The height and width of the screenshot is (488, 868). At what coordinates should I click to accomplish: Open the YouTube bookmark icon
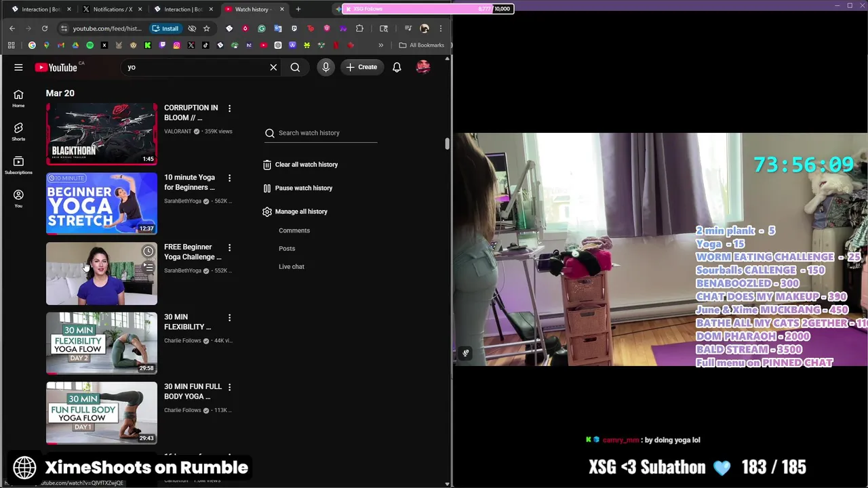[263, 45]
